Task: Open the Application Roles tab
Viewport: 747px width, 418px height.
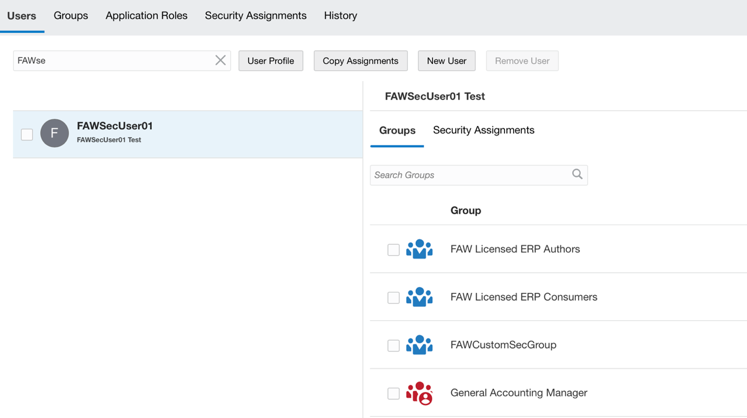Action: click(146, 16)
